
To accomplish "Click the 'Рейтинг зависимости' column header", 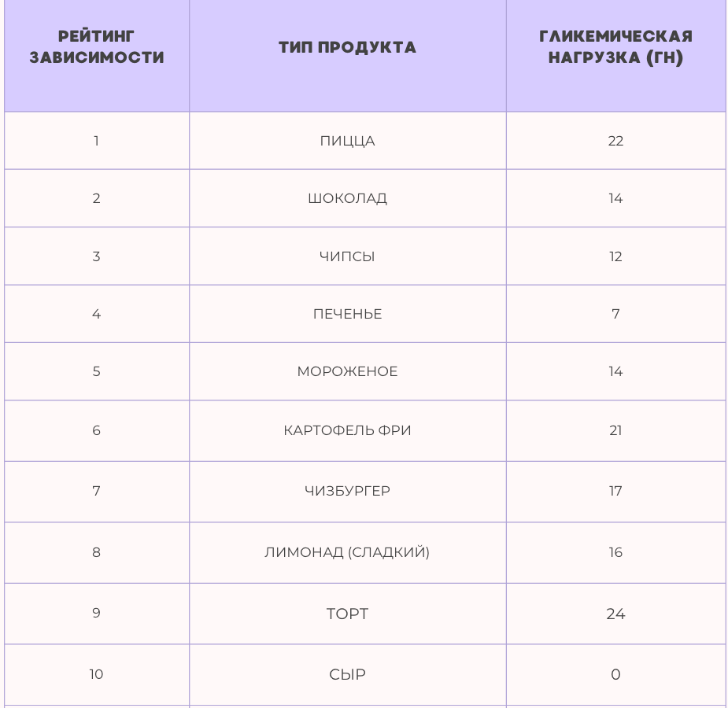I will [97, 47].
